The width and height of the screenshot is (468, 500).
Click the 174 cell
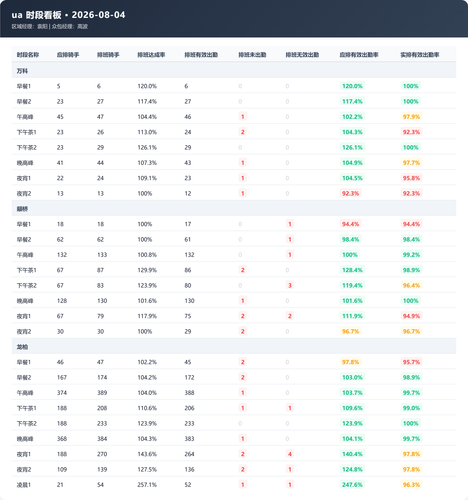pyautogui.click(x=102, y=377)
